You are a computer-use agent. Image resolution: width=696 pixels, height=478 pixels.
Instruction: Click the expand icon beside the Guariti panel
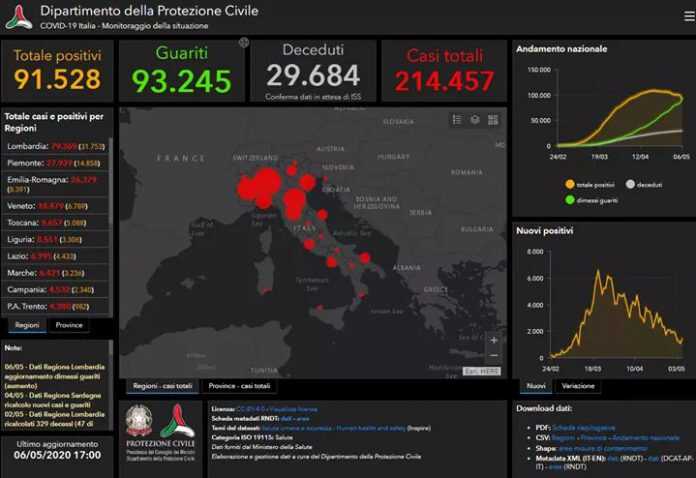point(243,43)
